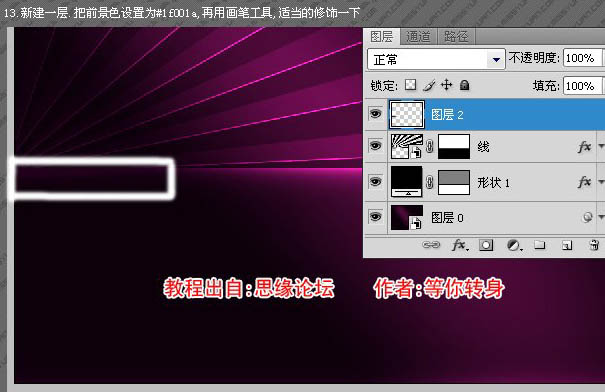
Task: Open the add layer style fx menu
Action: [x=460, y=245]
